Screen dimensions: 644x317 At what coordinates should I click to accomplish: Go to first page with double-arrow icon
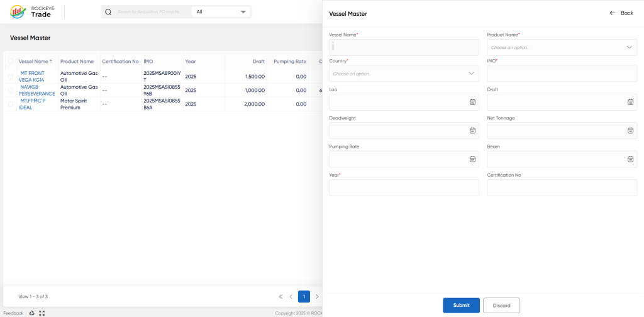[280, 296]
